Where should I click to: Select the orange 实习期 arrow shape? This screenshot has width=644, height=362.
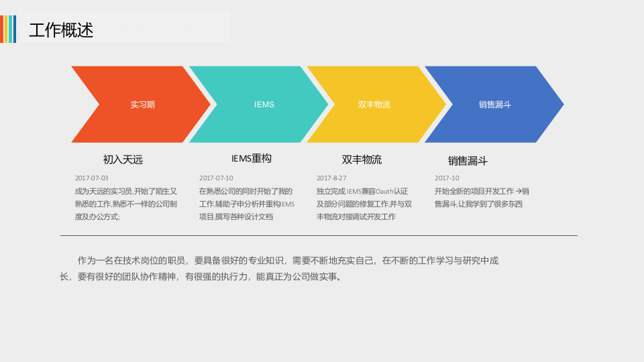point(141,105)
